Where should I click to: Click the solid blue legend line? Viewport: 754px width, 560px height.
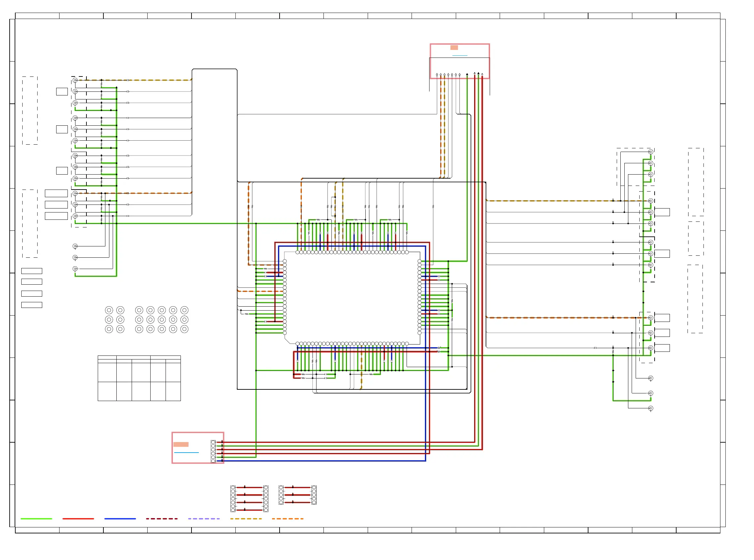(120, 519)
